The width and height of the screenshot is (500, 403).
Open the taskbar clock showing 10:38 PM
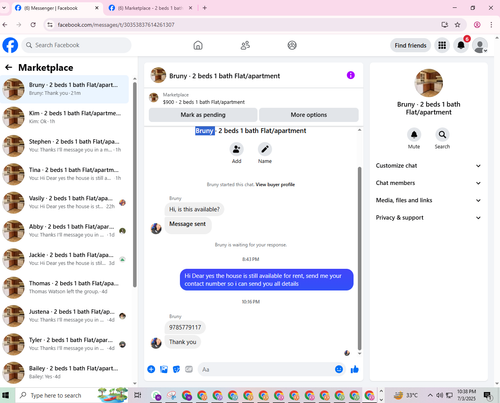466,395
